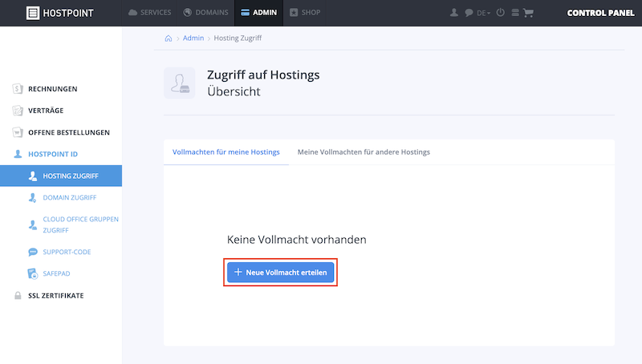Click the Zugriff auf Hostings heading

[263, 75]
